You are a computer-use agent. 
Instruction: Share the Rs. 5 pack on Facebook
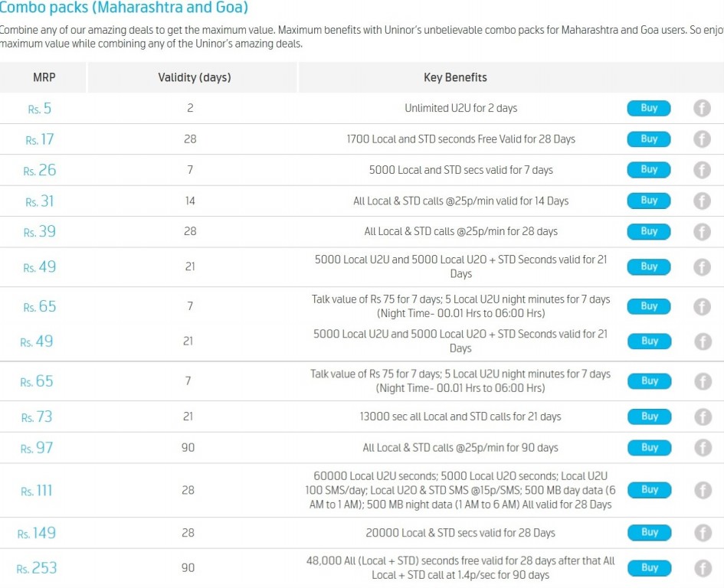click(702, 109)
